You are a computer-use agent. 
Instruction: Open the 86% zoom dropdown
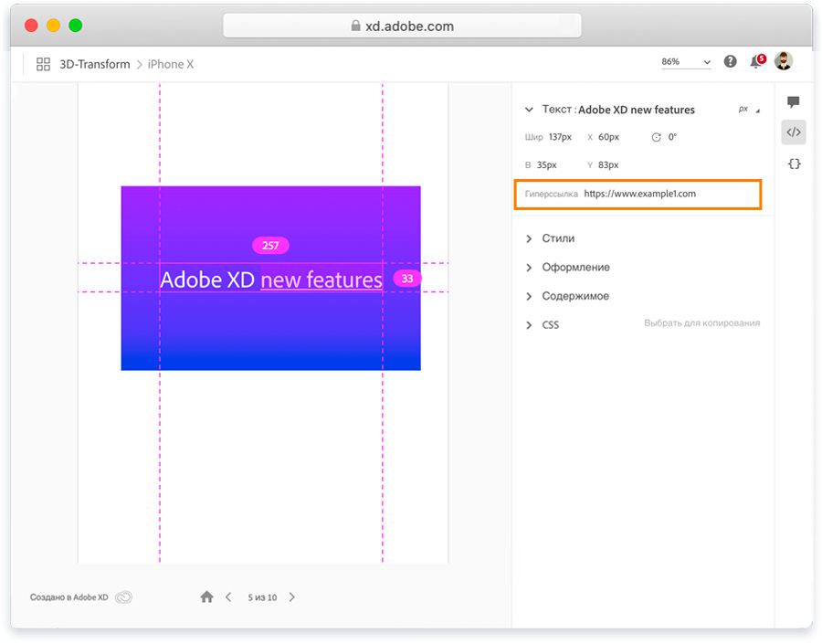click(x=686, y=62)
